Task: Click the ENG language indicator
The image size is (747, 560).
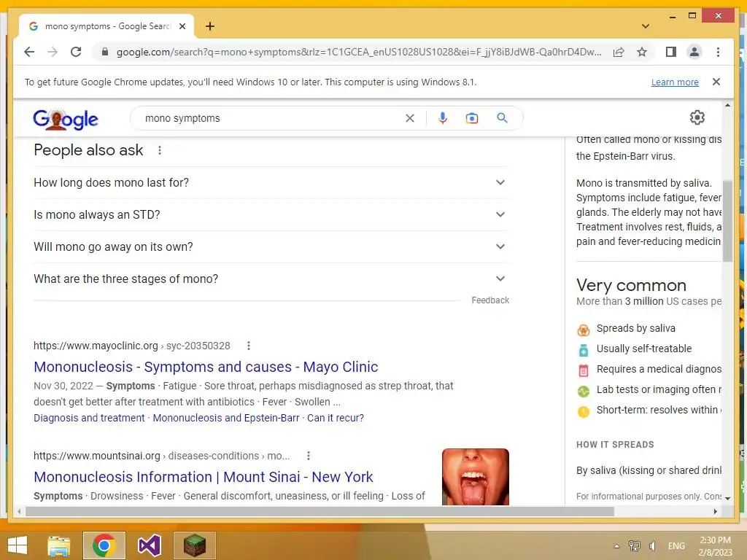Action: click(x=676, y=546)
